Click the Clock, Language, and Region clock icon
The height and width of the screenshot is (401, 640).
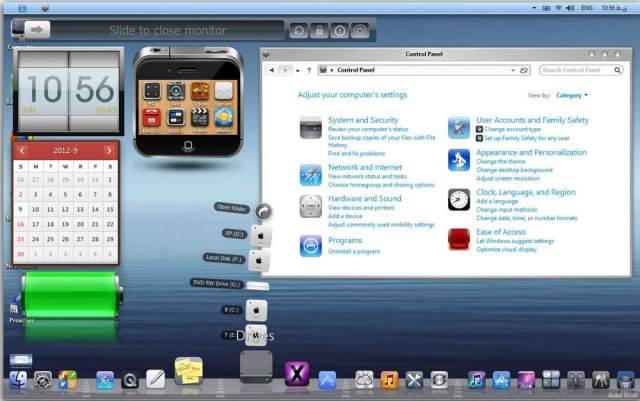[x=459, y=200]
